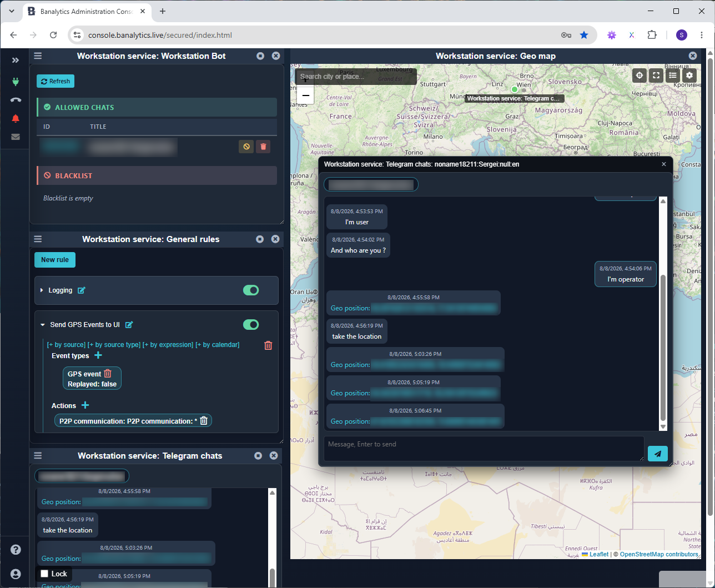Toggle fullscreen on the Geo map
Viewport: 715px width, 588px height.
(x=656, y=76)
